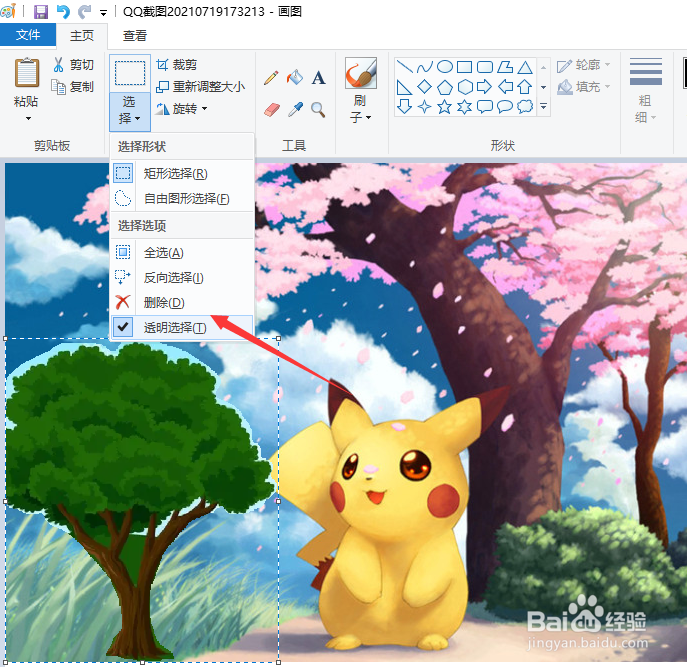Open the 轮廓 (Outline) dropdown
This screenshot has width=687, height=667.
point(584,65)
